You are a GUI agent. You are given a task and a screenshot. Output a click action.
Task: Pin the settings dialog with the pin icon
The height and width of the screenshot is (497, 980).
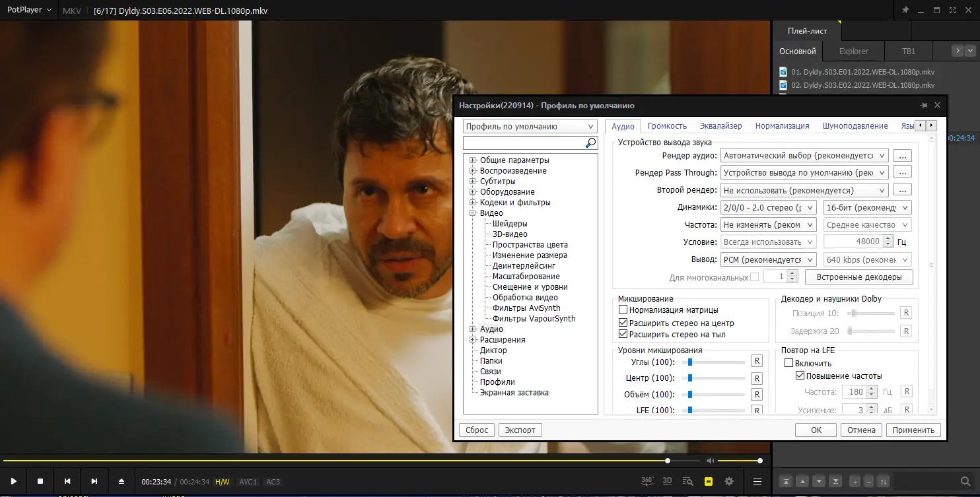923,106
